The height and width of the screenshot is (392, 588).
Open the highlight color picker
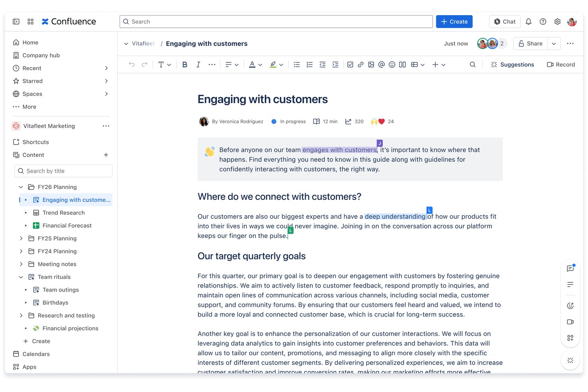coord(277,64)
